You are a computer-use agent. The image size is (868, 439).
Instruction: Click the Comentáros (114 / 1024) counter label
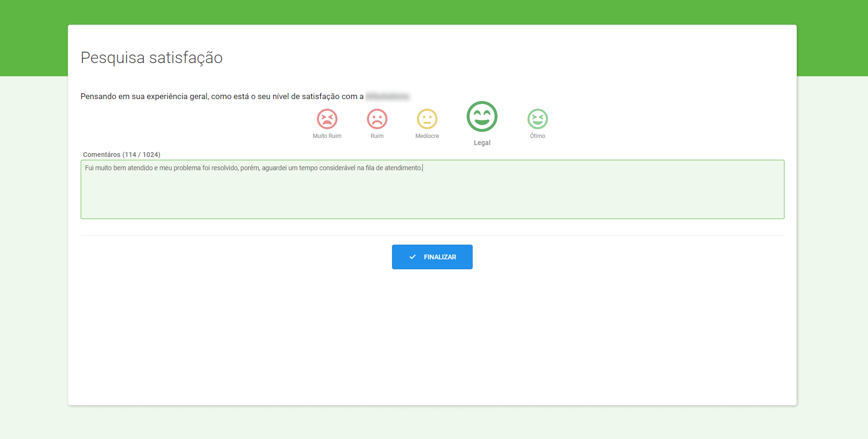pyautogui.click(x=121, y=155)
